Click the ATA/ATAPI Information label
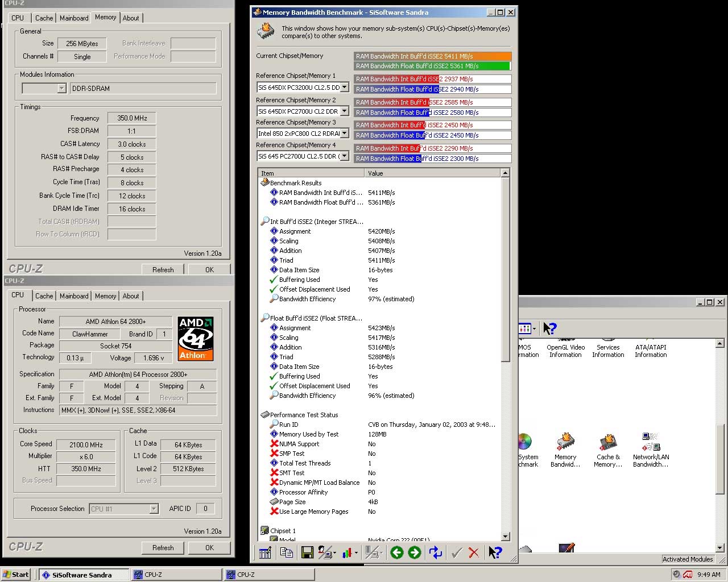The image size is (728, 582). coord(651,351)
